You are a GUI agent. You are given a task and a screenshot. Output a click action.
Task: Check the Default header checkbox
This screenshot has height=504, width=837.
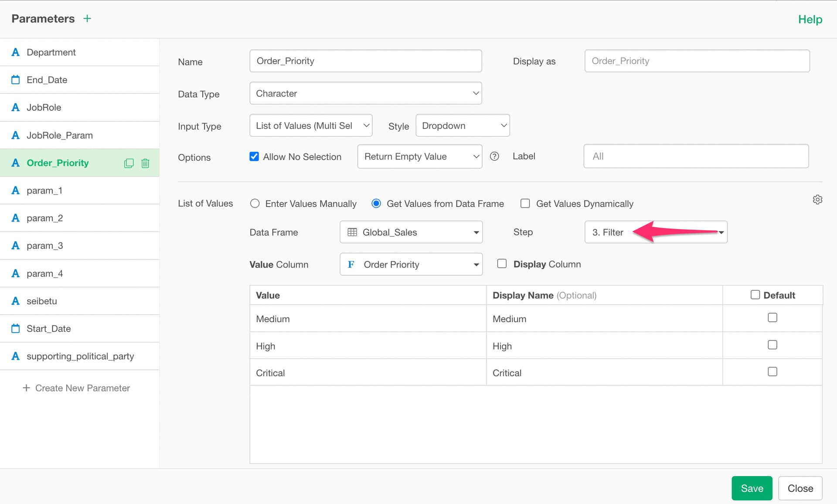tap(755, 295)
